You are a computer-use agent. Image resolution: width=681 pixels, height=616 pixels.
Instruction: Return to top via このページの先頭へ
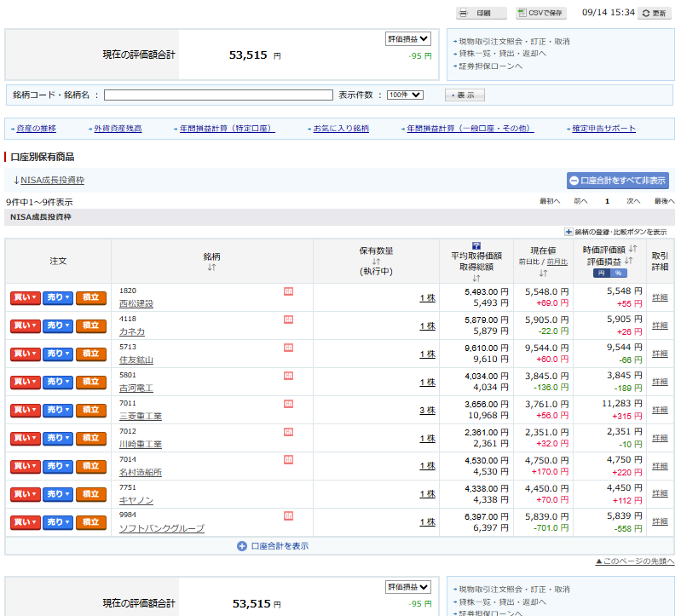(634, 561)
